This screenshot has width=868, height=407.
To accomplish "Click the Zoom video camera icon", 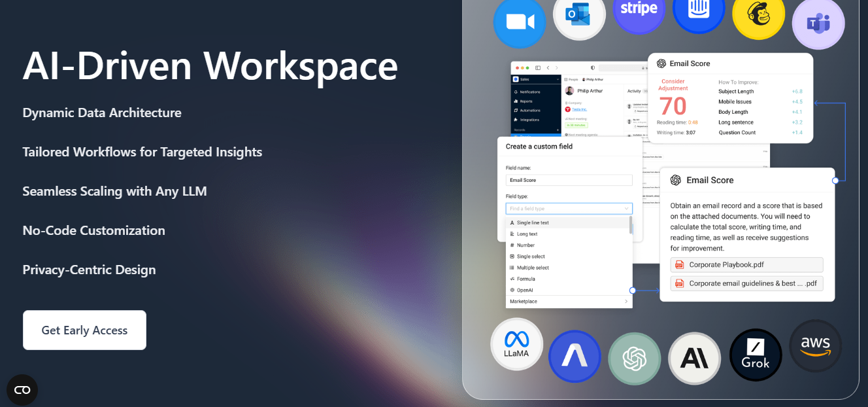I will click(x=519, y=22).
